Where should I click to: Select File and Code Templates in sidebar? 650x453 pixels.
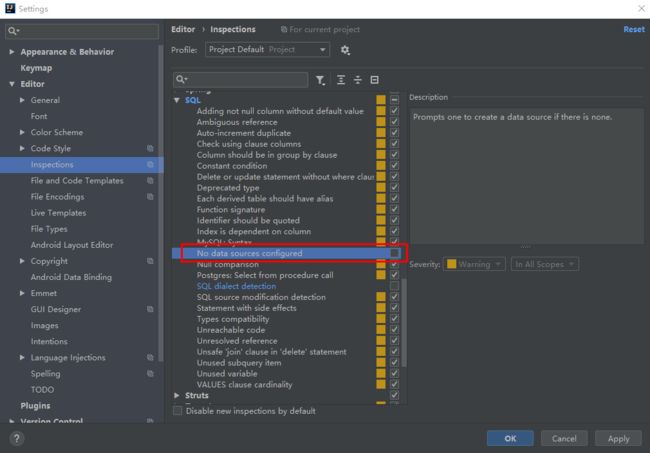(x=77, y=181)
